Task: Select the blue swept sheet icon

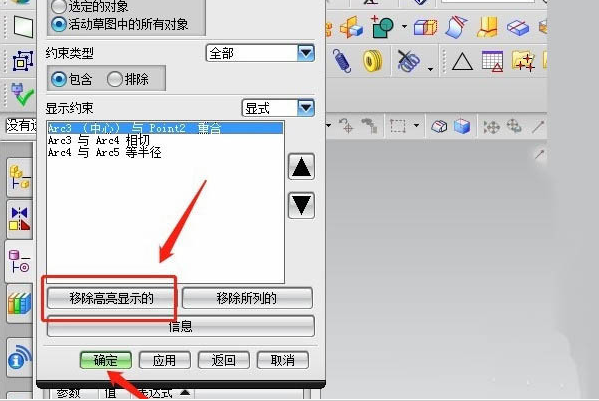Action: [456, 27]
